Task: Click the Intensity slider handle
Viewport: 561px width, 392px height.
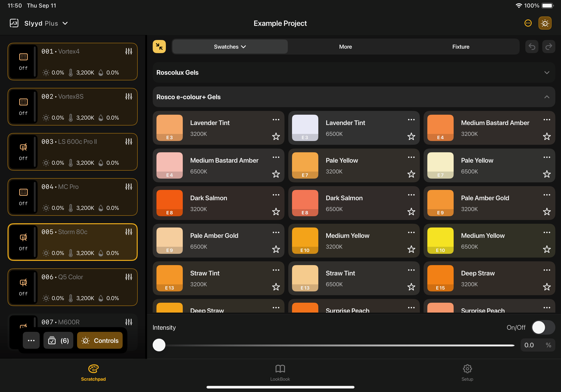Action: [x=159, y=345]
